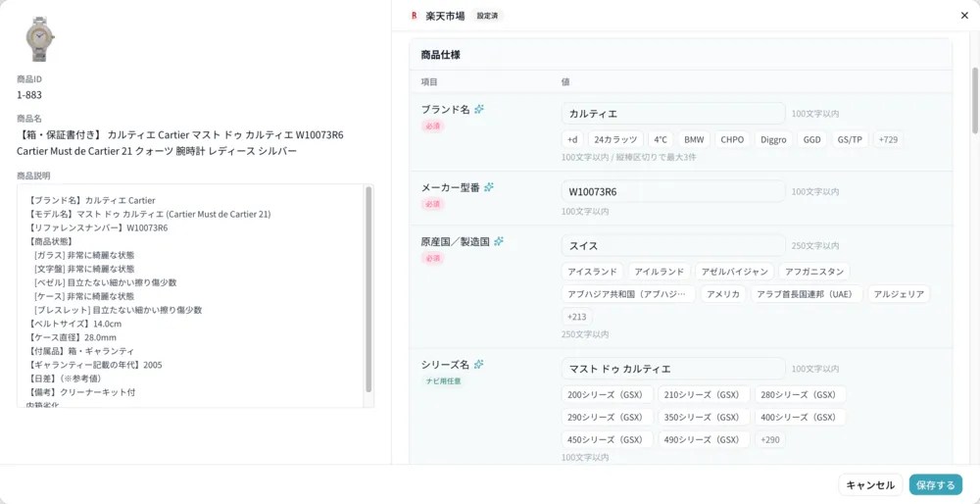
Task: Open the Cartier watch product thumbnail
Action: 39,39
